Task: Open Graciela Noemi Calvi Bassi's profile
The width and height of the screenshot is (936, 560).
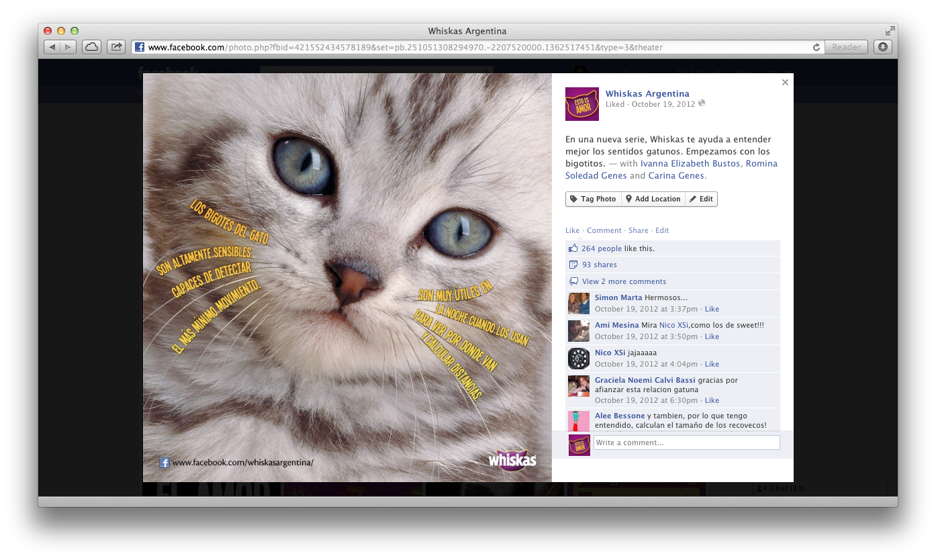Action: coord(645,380)
